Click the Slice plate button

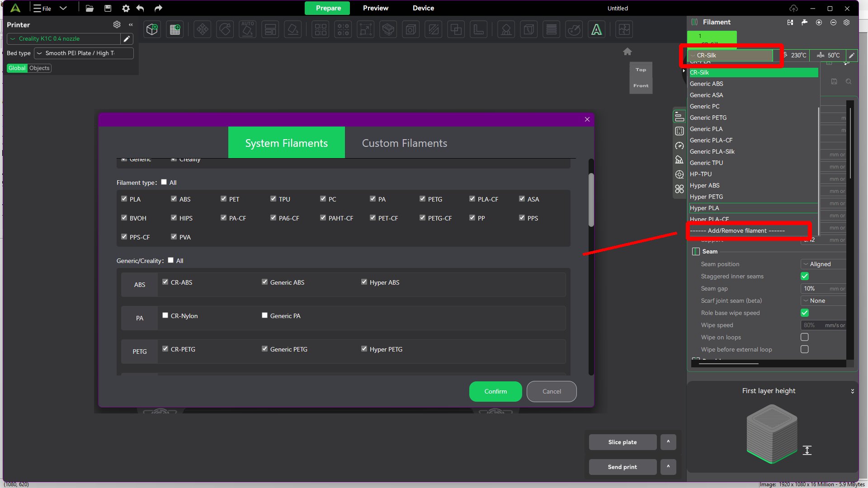pyautogui.click(x=623, y=442)
